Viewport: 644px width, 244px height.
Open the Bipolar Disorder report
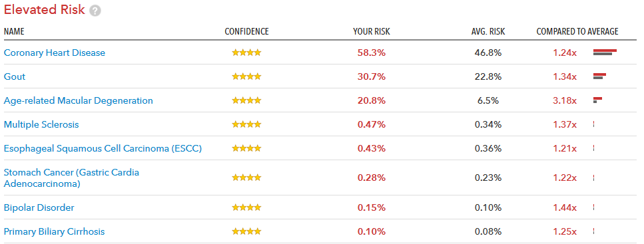point(39,207)
